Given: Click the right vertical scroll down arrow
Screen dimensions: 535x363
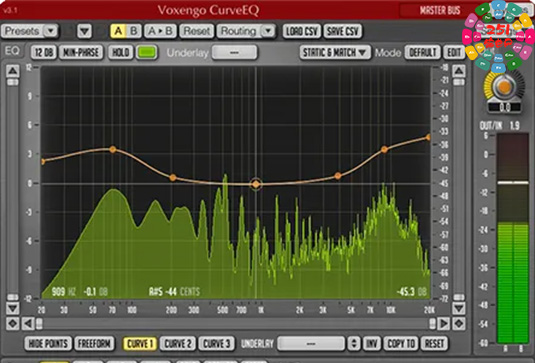Looking at the screenshot, I should tap(459, 308).
